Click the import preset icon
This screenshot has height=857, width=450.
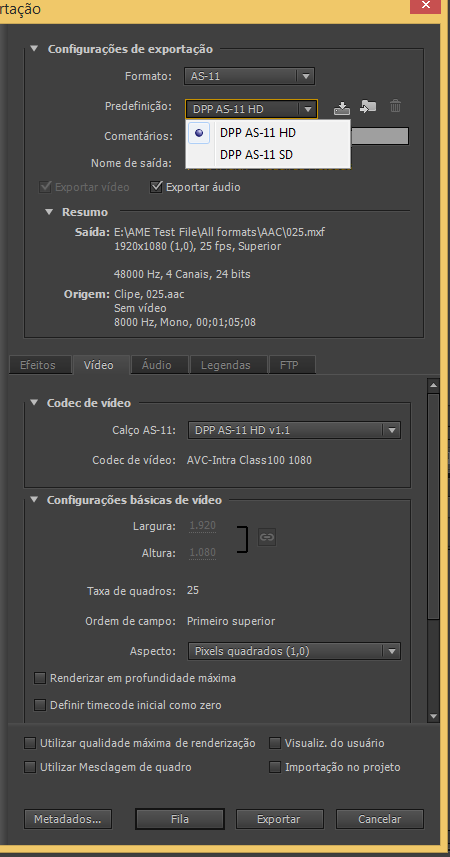[x=368, y=107]
